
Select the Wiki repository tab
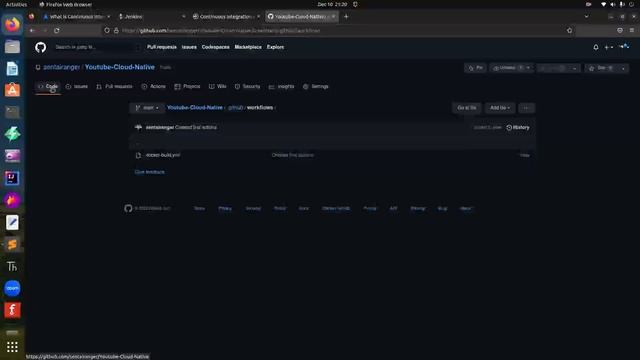tap(218, 87)
